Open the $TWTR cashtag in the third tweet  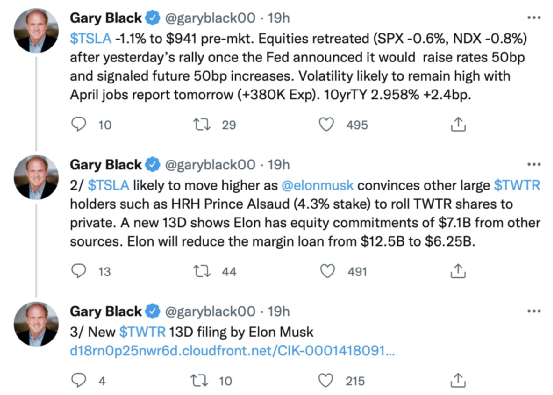[142, 332]
